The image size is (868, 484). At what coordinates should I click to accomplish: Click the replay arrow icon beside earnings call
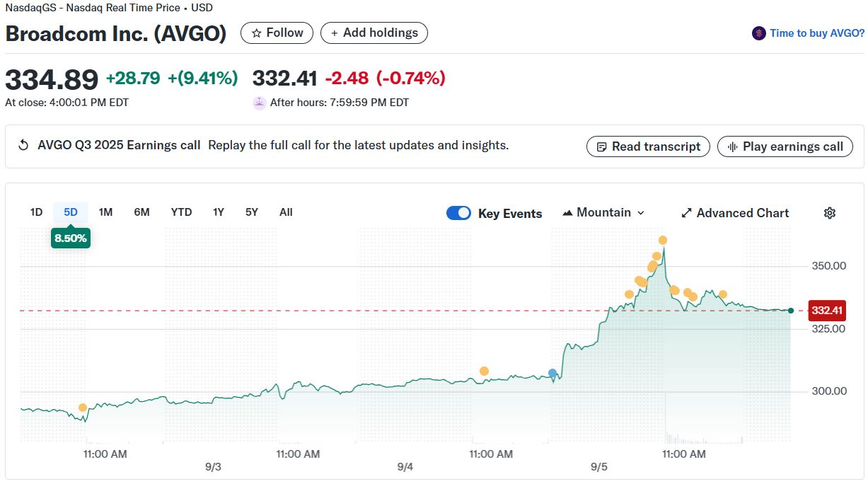pyautogui.click(x=23, y=145)
